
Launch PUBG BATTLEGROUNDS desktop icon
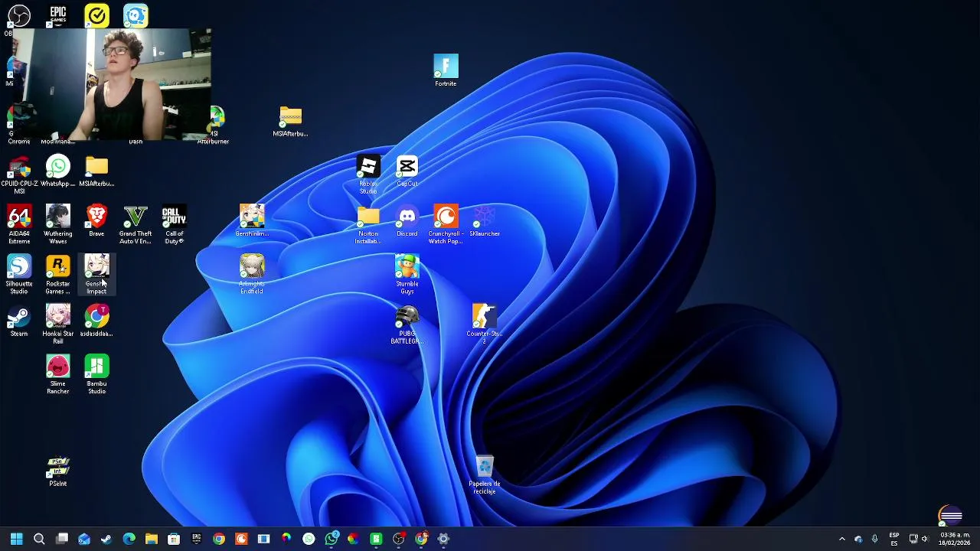[x=407, y=324]
